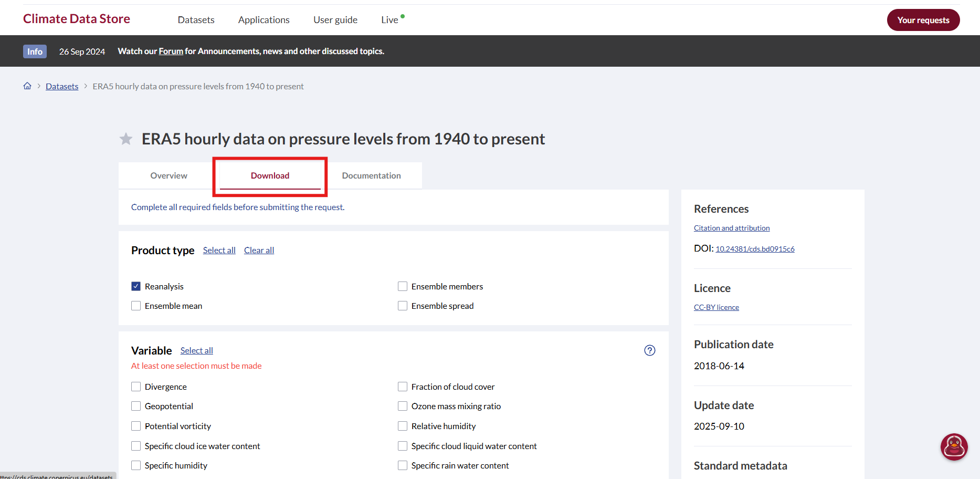
Task: Check Specific cloud ice water content
Action: coord(136,446)
